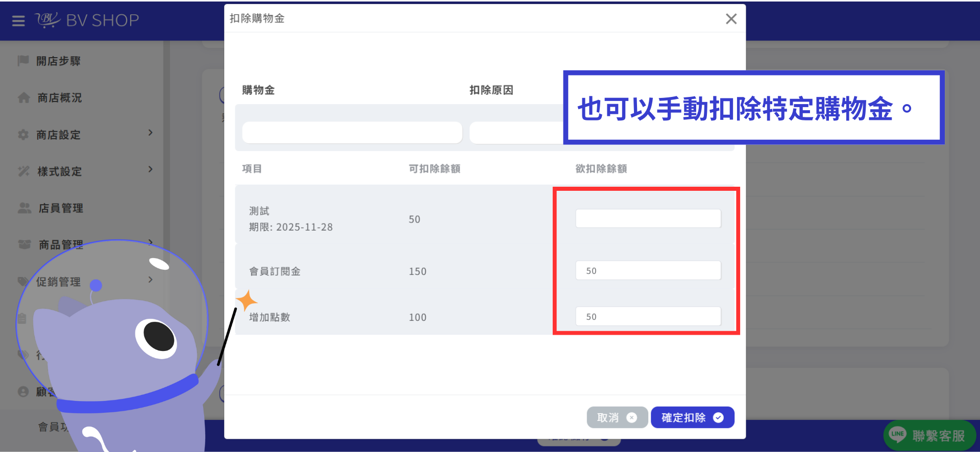The height and width of the screenshot is (452, 980).
Task: Click the 可扣除餘額 value 100
Action: (418, 317)
